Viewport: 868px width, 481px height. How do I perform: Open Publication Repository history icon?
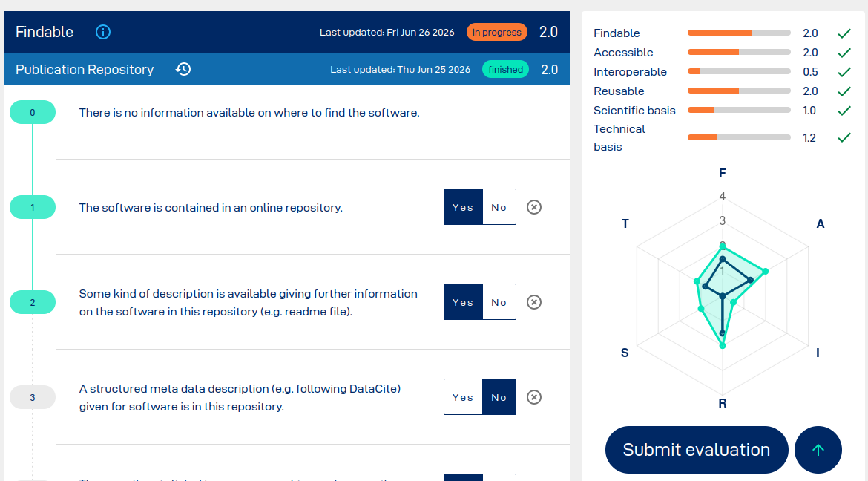tap(183, 69)
